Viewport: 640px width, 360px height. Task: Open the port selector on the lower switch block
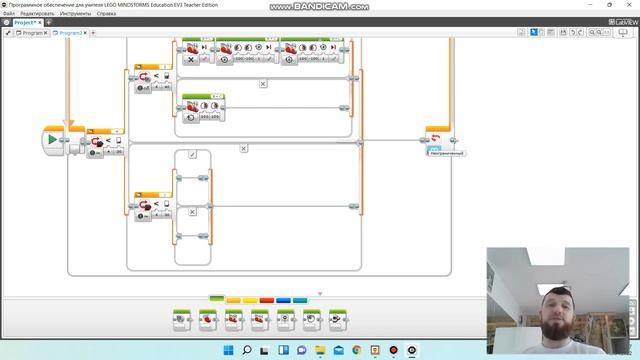coord(165,195)
